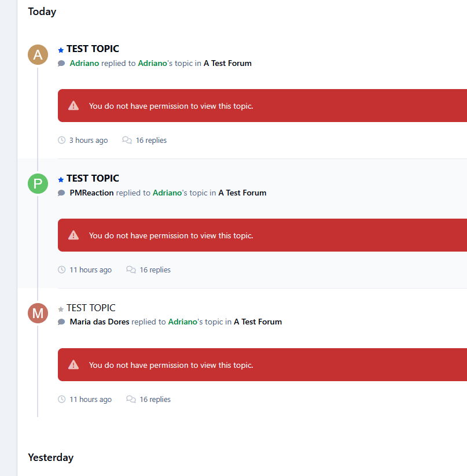467x476 pixels.
Task: Click the comment bubble icon beside PMReaction
Action: 61,193
